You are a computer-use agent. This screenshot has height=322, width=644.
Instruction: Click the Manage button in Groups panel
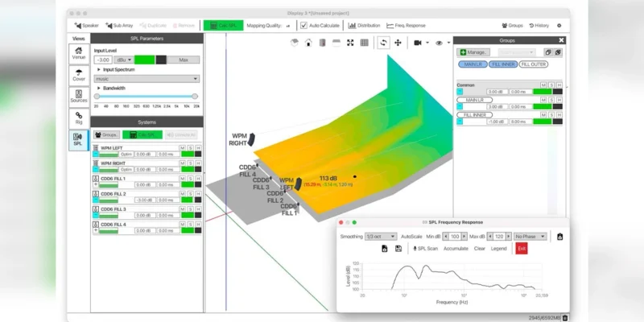(x=473, y=52)
